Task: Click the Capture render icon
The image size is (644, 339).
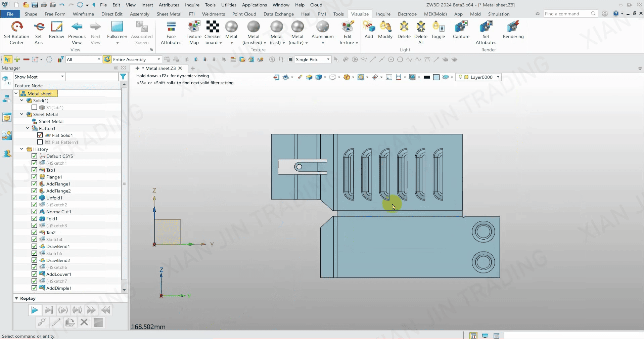Action: pyautogui.click(x=461, y=27)
